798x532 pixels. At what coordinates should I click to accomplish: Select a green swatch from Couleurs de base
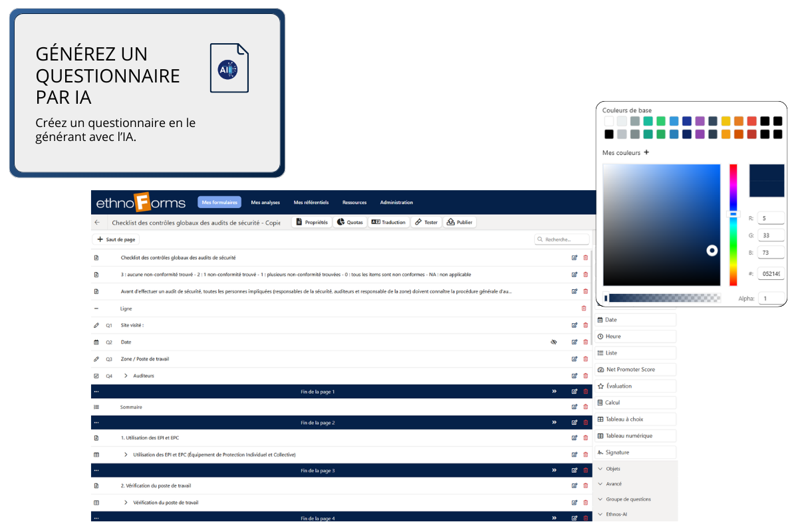pyautogui.click(x=660, y=121)
